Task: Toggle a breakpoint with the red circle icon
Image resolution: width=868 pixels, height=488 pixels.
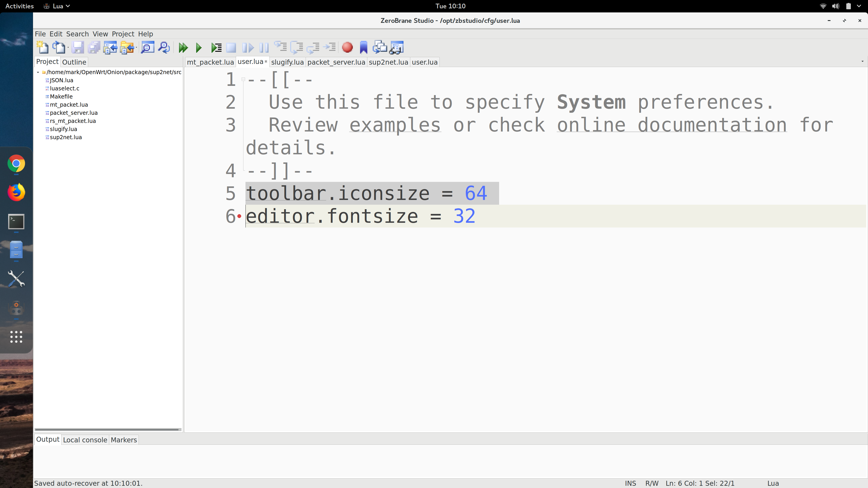Action: point(347,47)
